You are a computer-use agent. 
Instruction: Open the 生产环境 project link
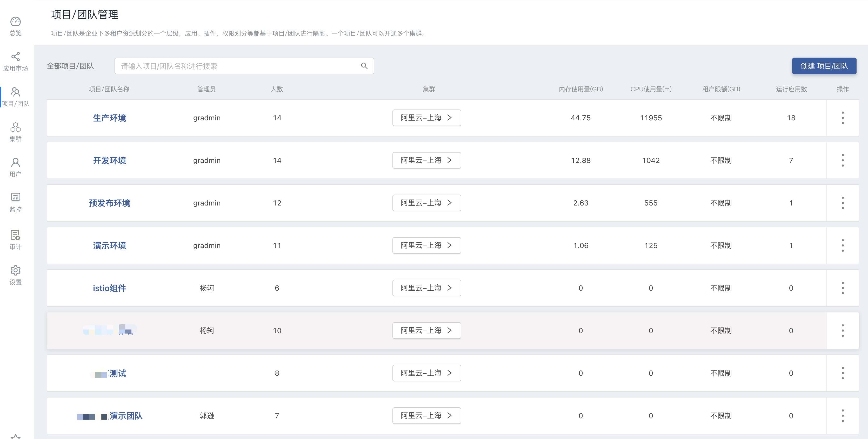pos(110,118)
